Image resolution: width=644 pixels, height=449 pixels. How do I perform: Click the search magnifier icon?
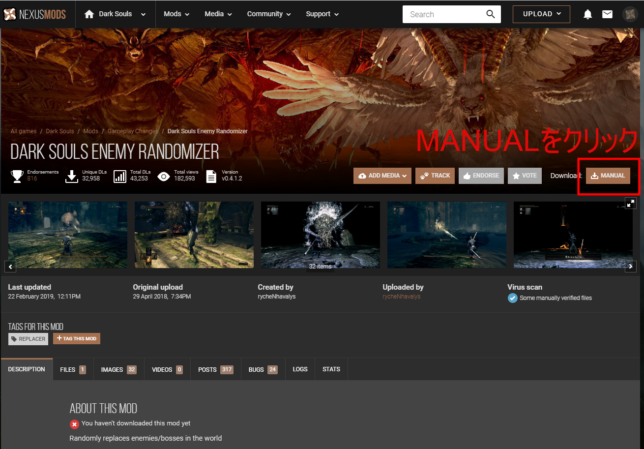coord(490,14)
